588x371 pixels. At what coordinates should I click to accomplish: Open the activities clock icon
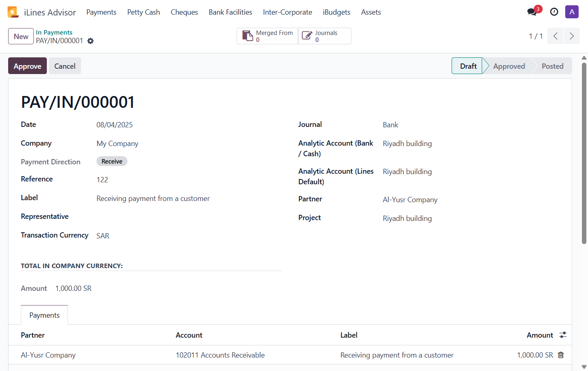554,12
